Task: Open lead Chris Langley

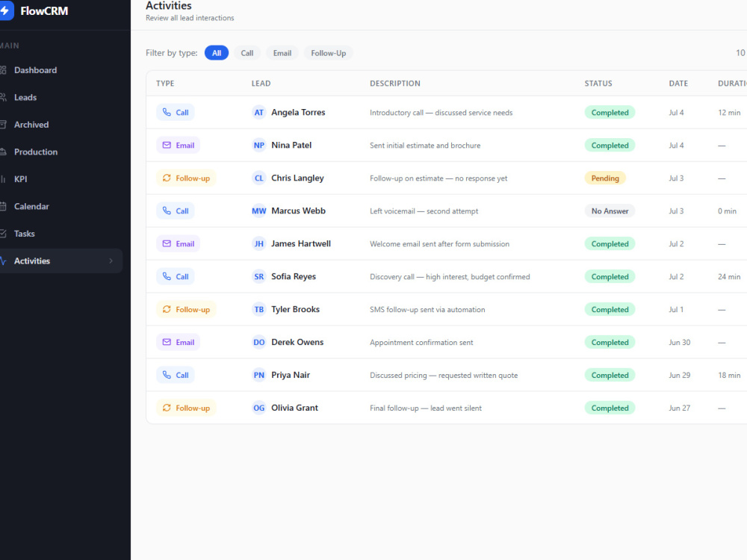Action: [297, 178]
